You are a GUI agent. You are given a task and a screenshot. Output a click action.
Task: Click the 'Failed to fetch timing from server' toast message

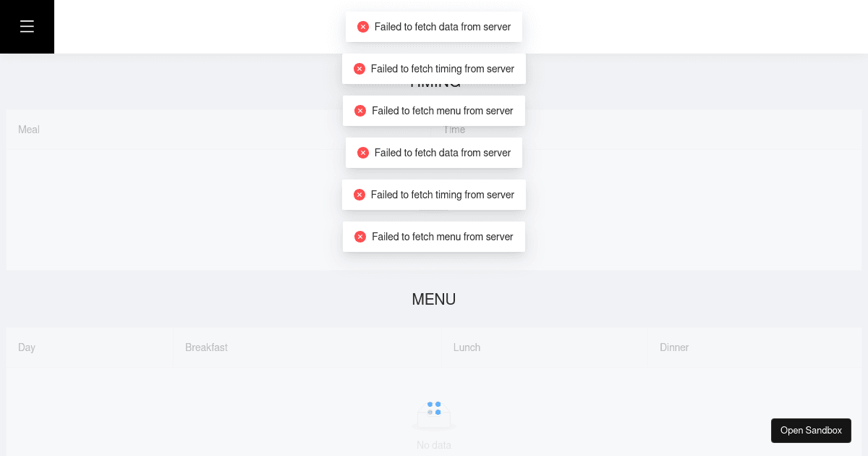pos(443,69)
